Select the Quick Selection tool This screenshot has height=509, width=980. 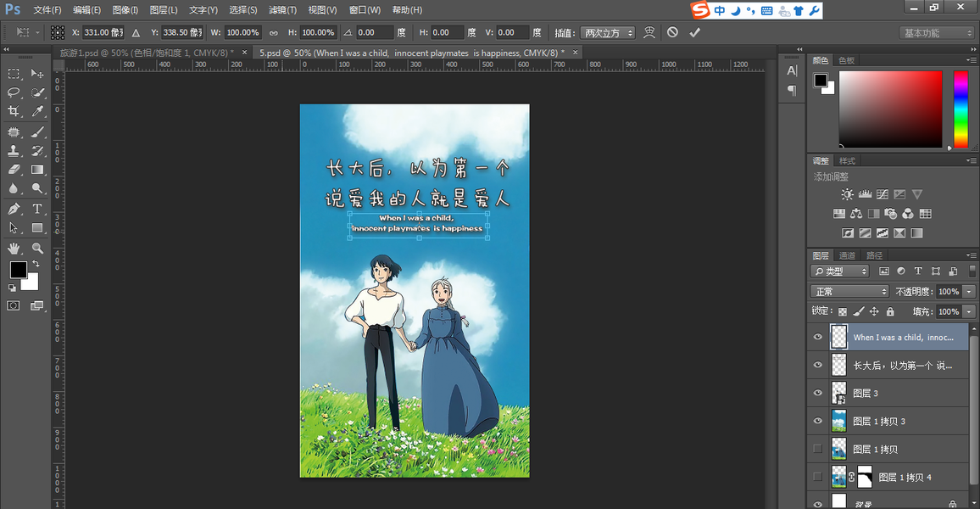click(x=37, y=92)
